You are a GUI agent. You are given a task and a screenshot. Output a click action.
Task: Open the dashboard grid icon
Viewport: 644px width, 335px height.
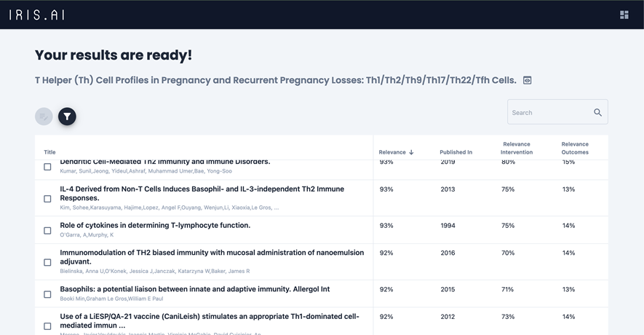[x=624, y=15]
